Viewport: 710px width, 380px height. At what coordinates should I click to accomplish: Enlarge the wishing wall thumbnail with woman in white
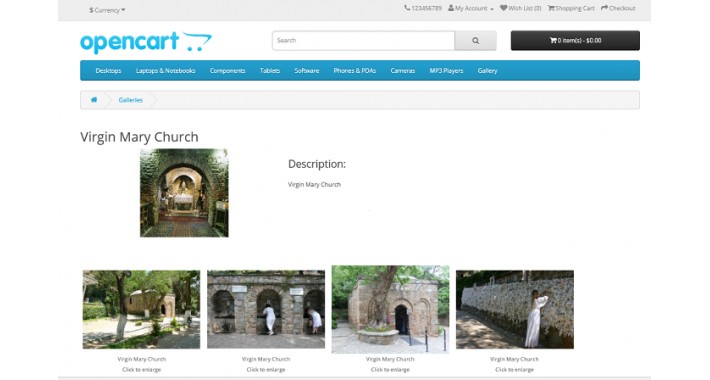[515, 309]
